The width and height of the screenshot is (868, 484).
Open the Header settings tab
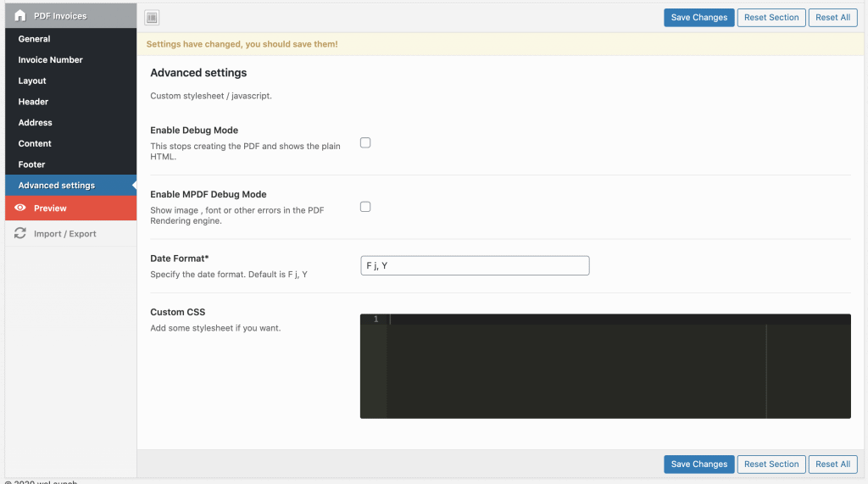pyautogui.click(x=33, y=102)
